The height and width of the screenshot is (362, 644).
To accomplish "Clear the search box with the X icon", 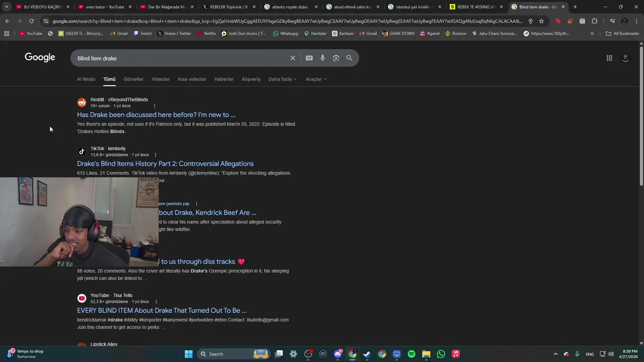I will pos(292,58).
